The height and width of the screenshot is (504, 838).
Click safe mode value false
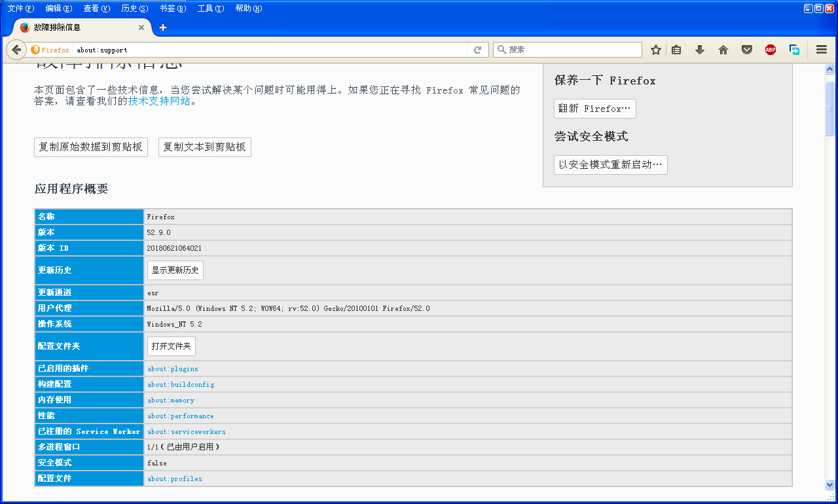pyautogui.click(x=157, y=463)
